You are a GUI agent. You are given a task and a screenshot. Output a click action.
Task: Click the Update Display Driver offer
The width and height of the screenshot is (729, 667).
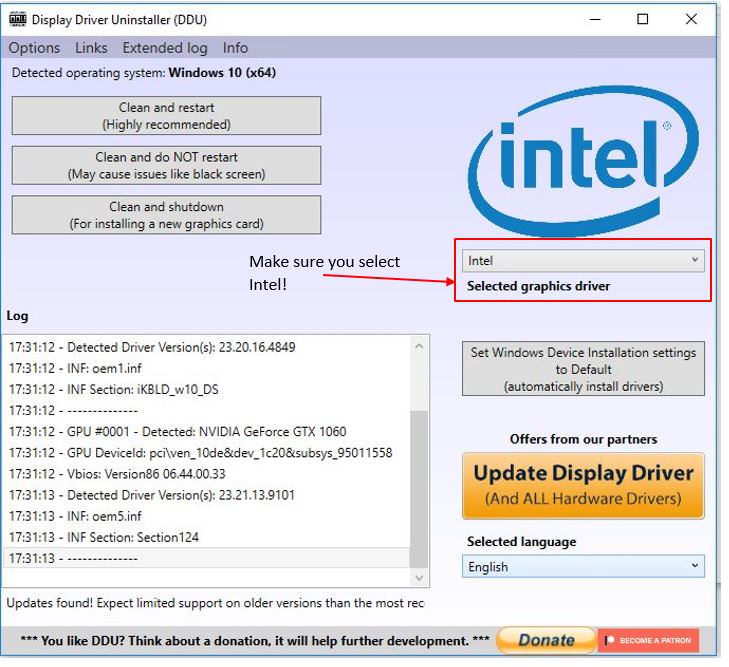[x=583, y=486]
